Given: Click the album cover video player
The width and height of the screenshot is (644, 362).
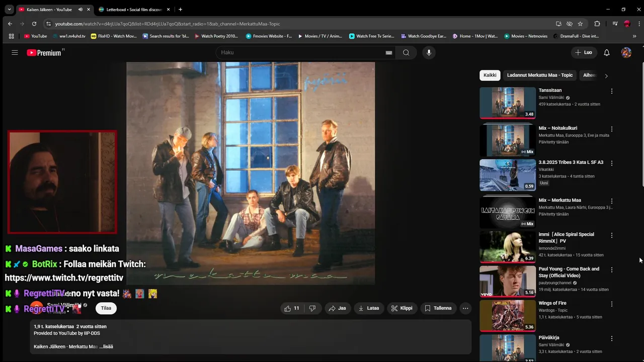Looking at the screenshot, I should click(x=251, y=173).
